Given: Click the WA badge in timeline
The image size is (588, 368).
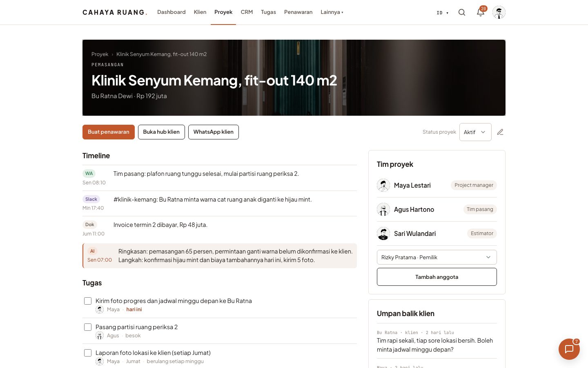Looking at the screenshot, I should [89, 173].
